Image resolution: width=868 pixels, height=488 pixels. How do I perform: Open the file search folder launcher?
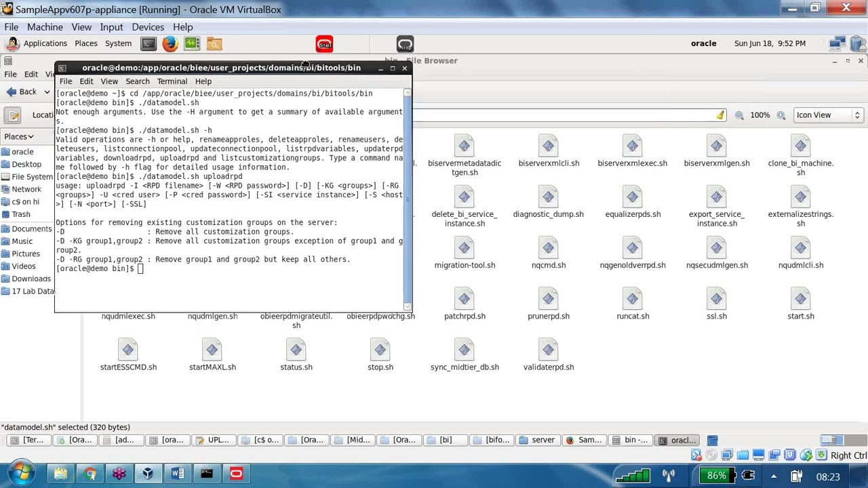pos(214,44)
